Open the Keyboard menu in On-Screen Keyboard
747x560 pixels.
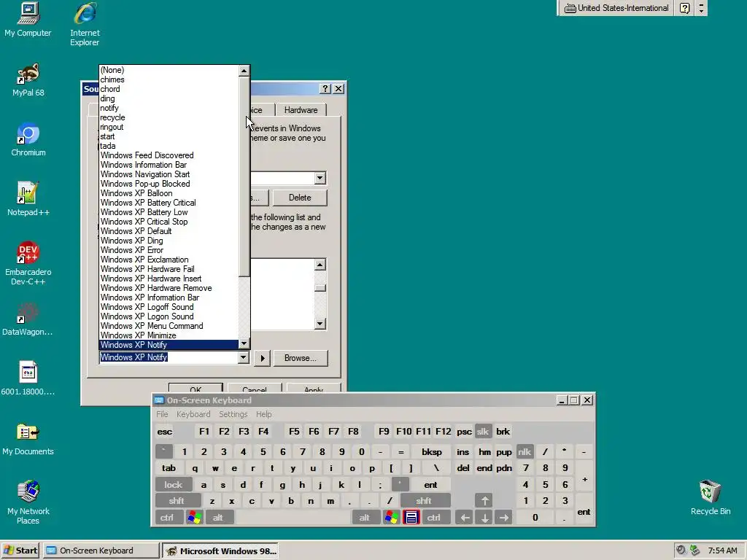point(193,414)
